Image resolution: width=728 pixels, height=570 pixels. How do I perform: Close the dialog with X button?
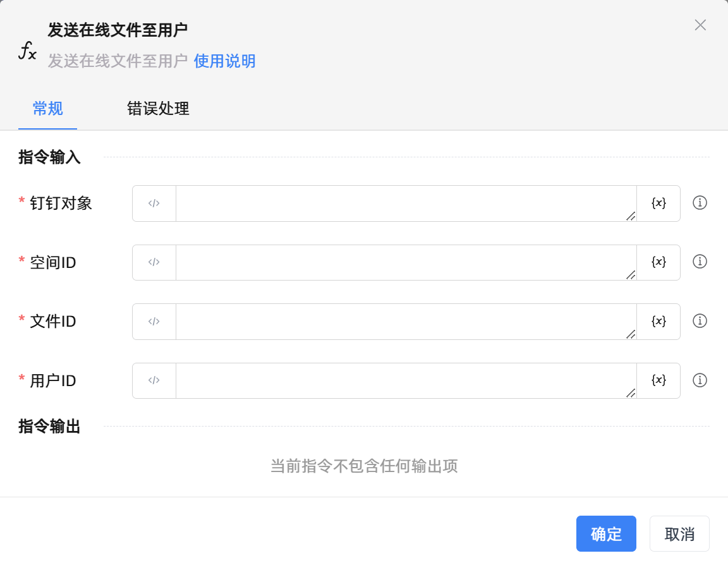coord(700,25)
